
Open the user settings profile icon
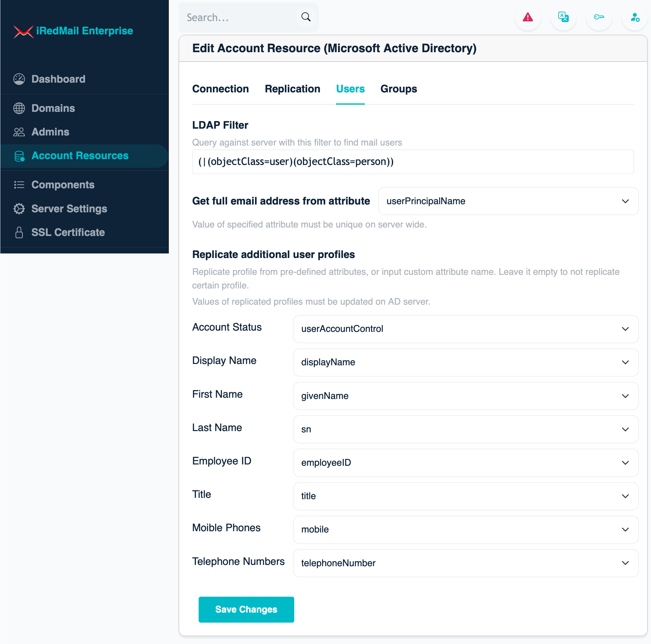[x=634, y=17]
